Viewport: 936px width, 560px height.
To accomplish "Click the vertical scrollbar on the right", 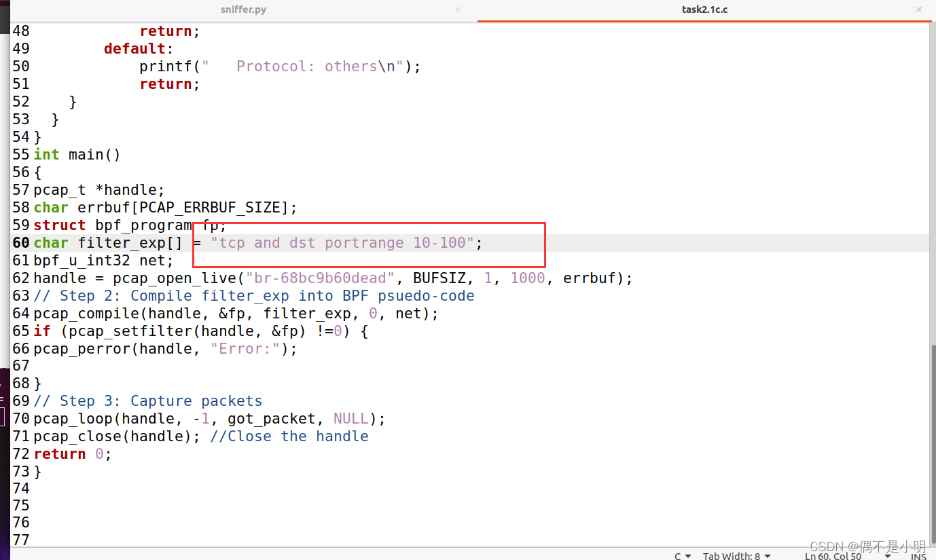I will [x=932, y=421].
